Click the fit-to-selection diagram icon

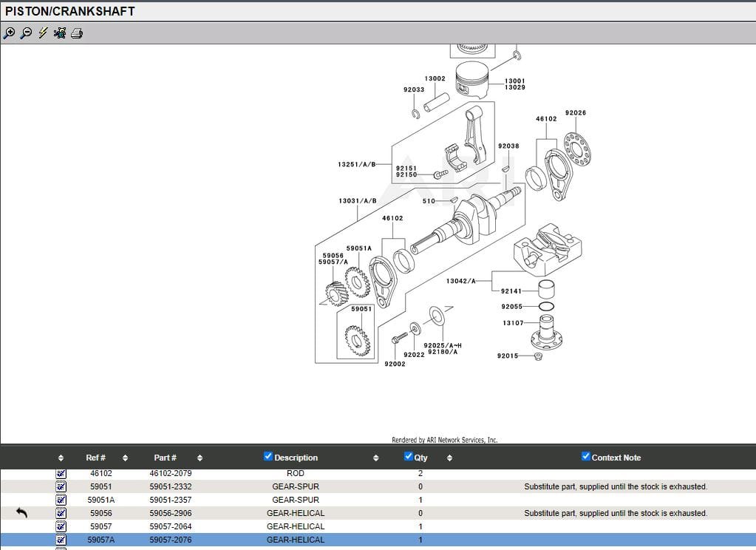click(60, 33)
